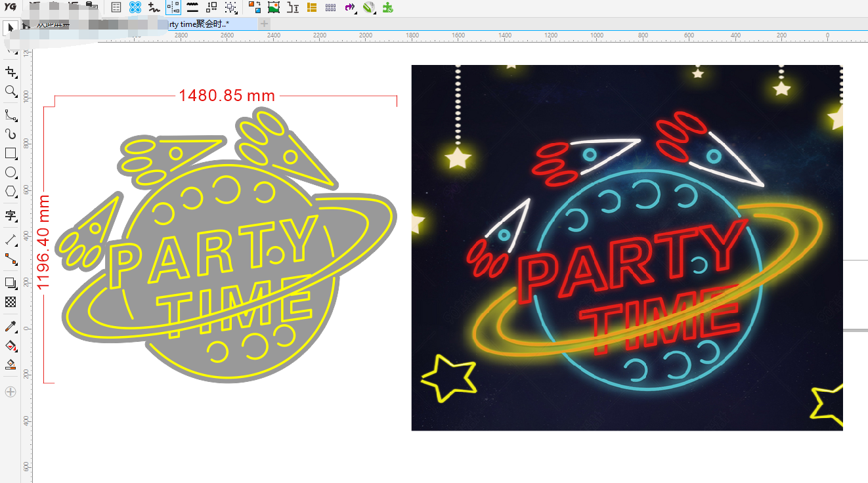
Task: Select the Text tool
Action: (11, 215)
